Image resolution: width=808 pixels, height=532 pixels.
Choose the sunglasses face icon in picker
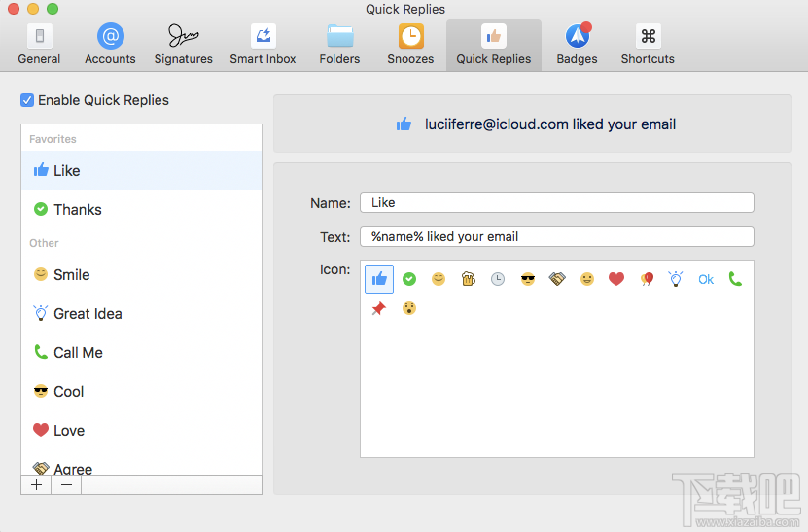528,279
